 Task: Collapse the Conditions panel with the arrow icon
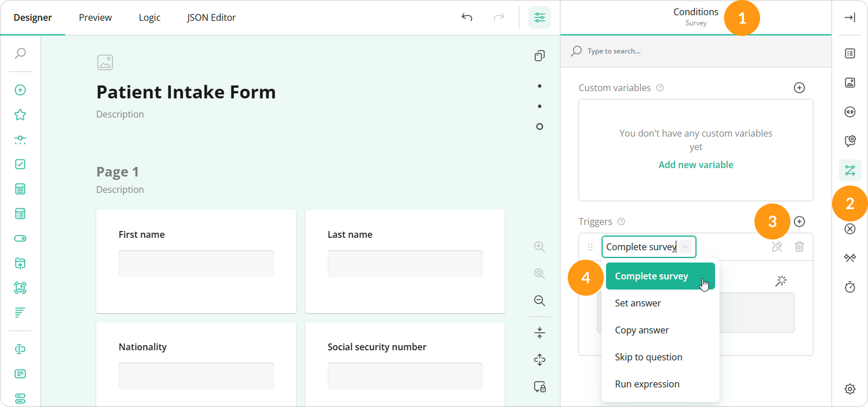850,17
